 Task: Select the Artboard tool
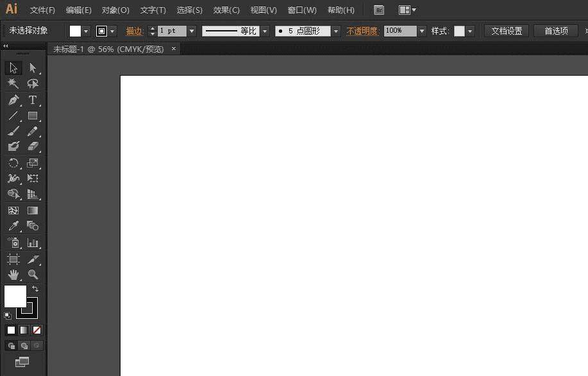click(x=13, y=259)
